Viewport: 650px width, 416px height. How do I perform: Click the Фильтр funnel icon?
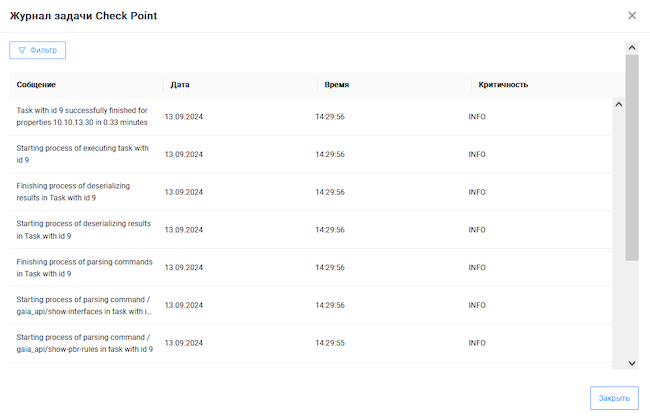pyautogui.click(x=22, y=50)
